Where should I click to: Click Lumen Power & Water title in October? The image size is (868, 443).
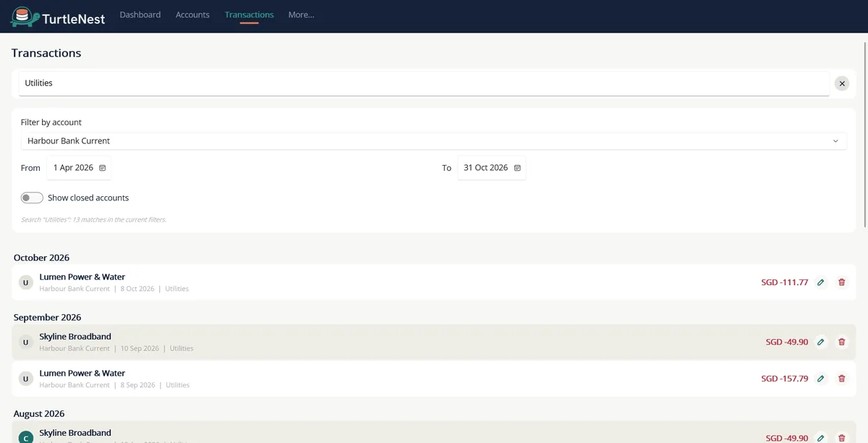82,277
